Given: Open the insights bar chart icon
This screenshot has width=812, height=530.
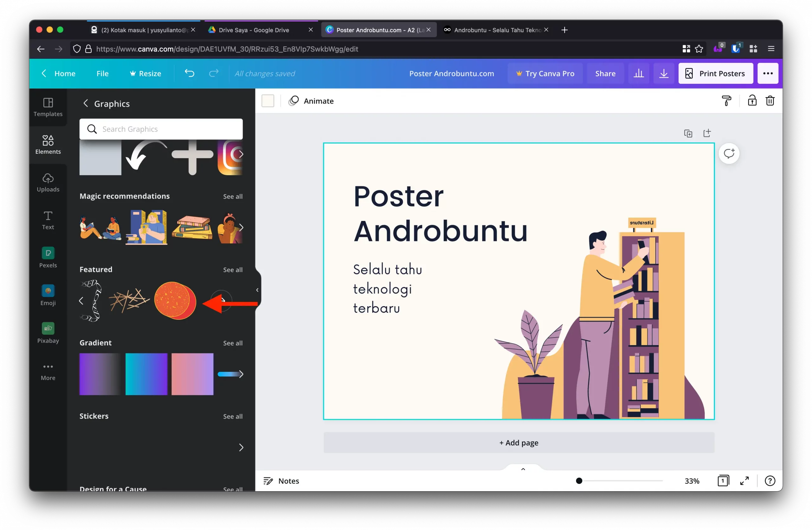Looking at the screenshot, I should pos(638,73).
